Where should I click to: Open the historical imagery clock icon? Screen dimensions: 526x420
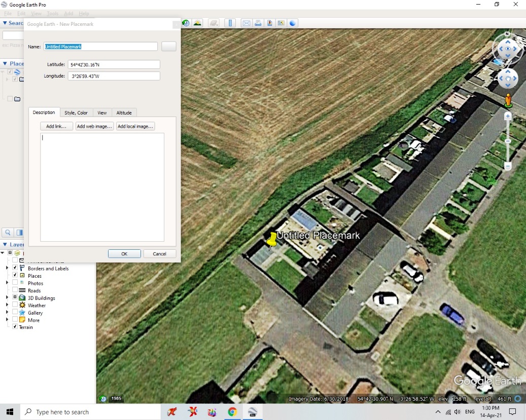tap(186, 23)
